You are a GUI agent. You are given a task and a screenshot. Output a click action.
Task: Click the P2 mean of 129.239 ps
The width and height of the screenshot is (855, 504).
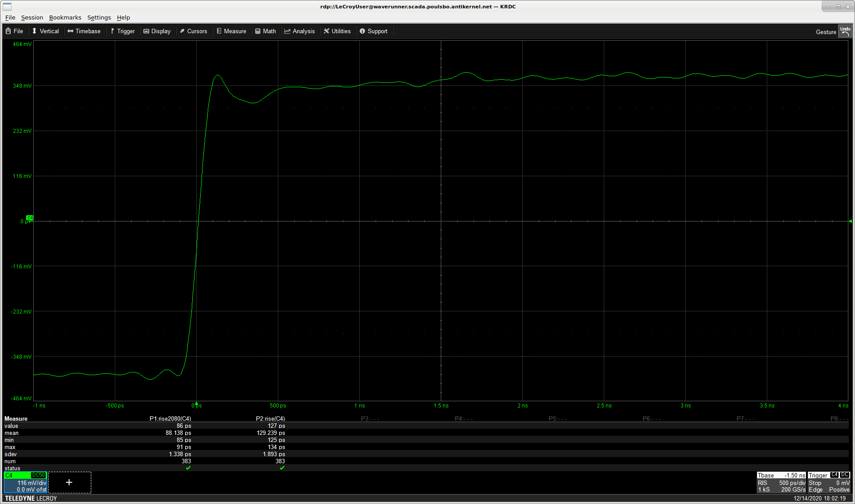pos(271,433)
